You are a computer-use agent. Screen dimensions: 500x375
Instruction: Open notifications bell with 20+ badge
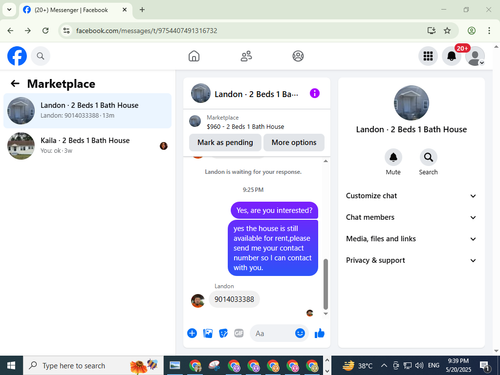(452, 56)
